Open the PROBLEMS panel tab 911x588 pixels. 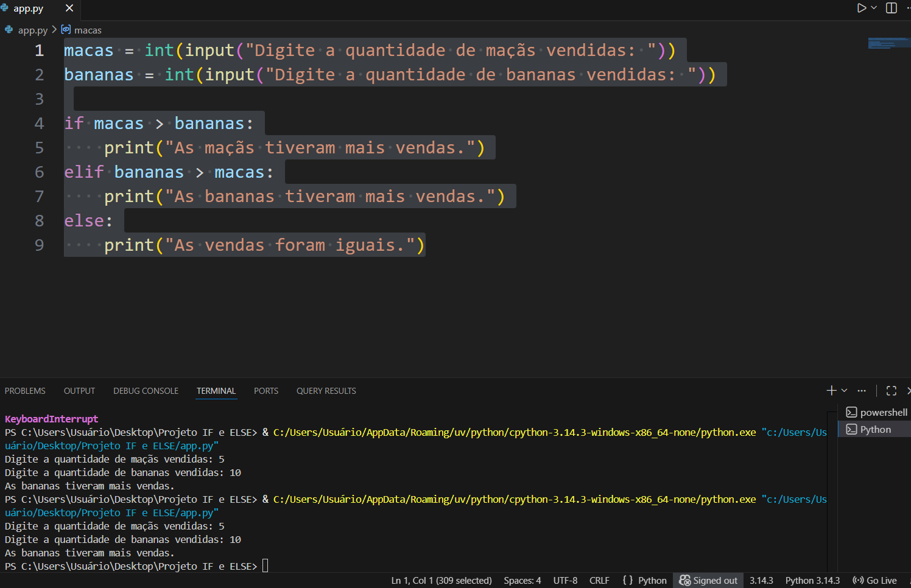point(25,391)
